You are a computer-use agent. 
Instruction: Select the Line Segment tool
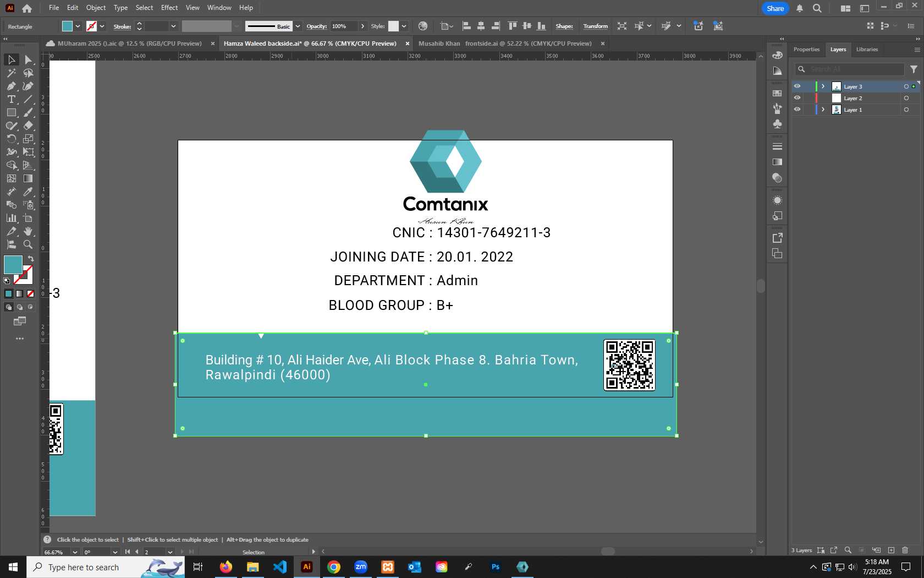point(28,99)
